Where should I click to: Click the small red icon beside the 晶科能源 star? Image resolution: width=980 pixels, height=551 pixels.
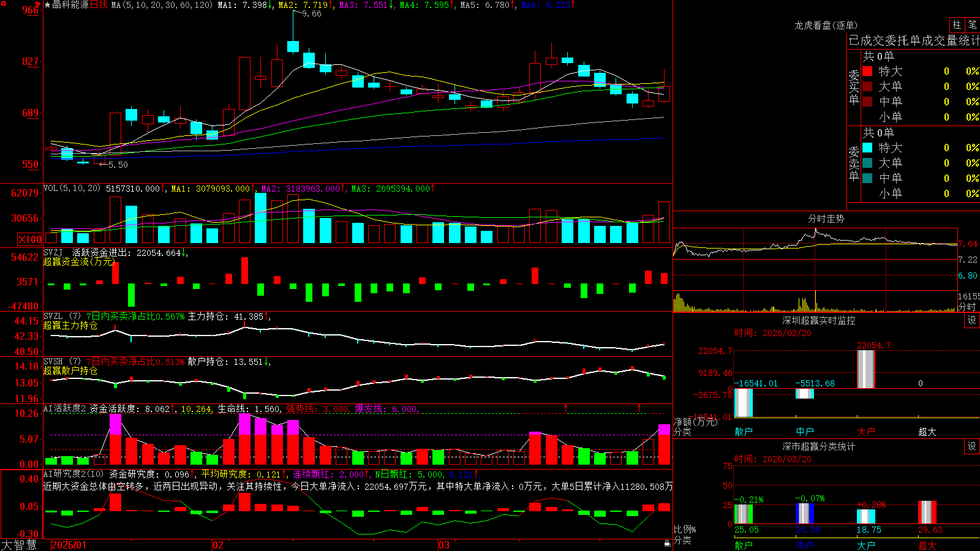pos(39,4)
